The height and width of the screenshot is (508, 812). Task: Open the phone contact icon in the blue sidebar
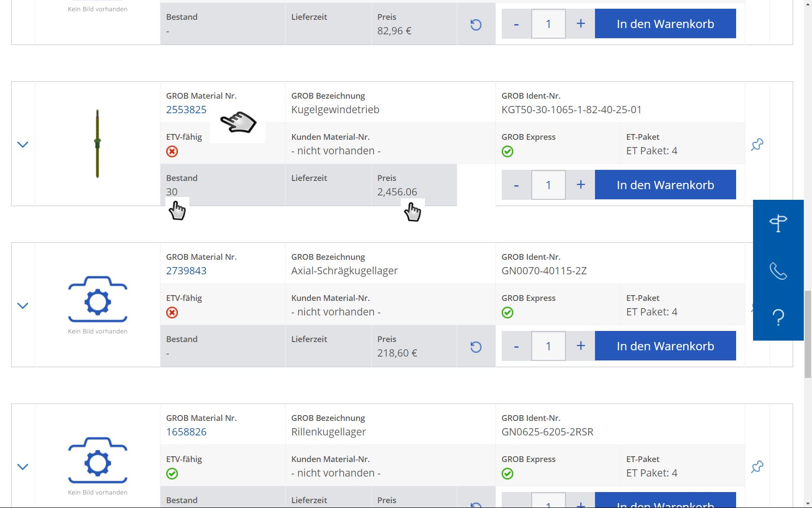point(778,270)
